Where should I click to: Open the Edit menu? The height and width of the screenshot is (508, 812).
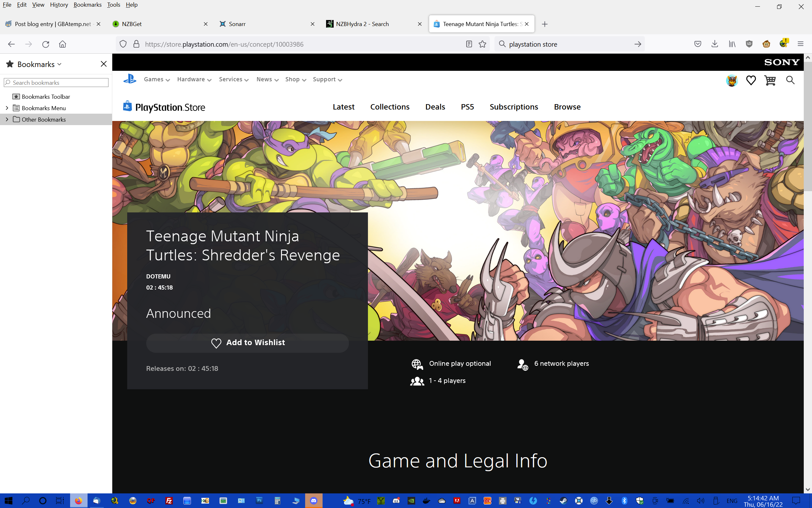point(22,5)
